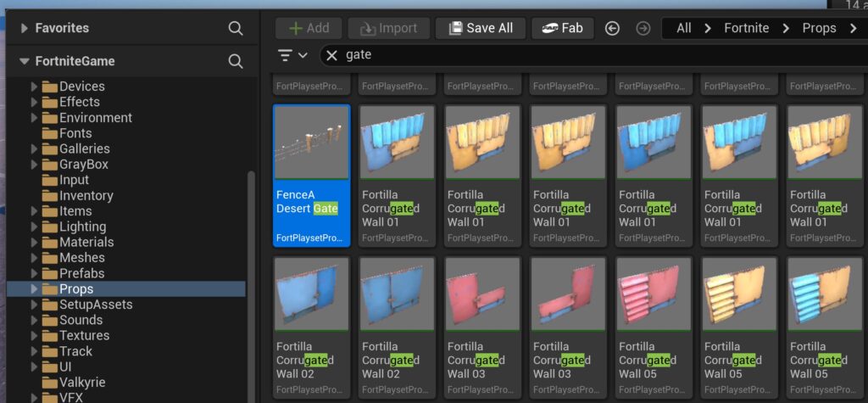Select the FenceA Desert Gate thumbnail
This screenshot has height=403, width=868.
[x=311, y=143]
